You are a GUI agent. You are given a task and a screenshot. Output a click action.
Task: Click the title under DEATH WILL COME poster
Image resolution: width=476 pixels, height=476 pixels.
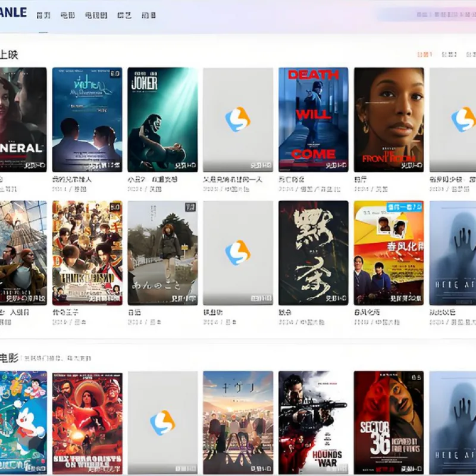[x=291, y=180]
